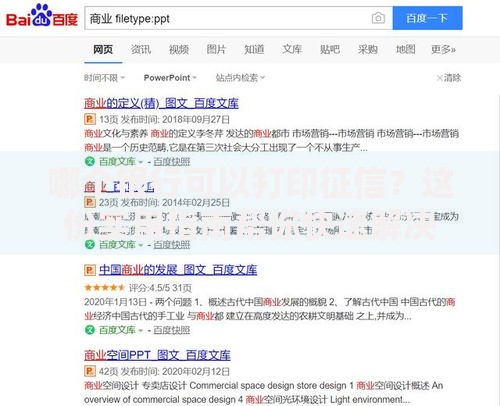Expand arrow after 百度文库 under 23页 result

[x=141, y=245]
